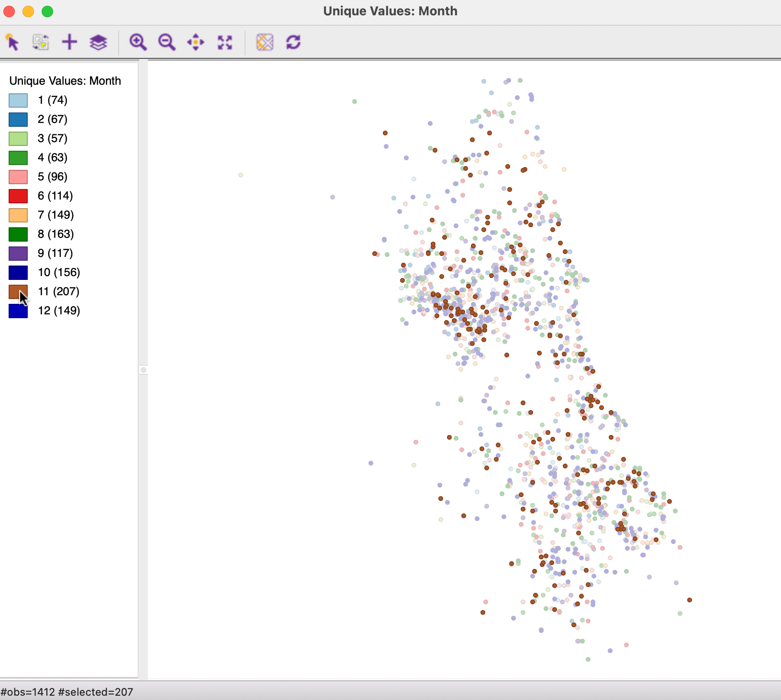The width and height of the screenshot is (781, 700).
Task: Click legend label "9 (117)"
Action: (56, 253)
